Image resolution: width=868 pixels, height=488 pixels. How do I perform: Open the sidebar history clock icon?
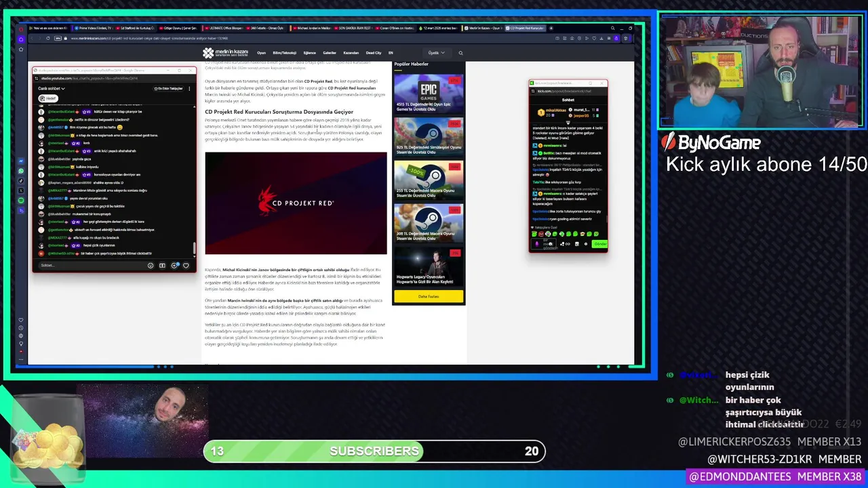point(21,328)
